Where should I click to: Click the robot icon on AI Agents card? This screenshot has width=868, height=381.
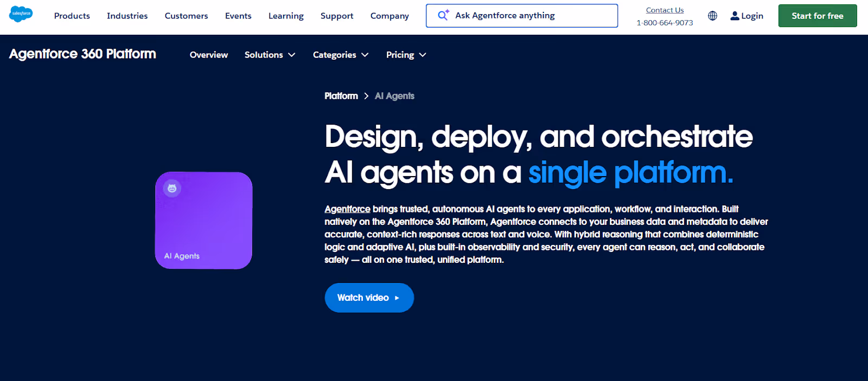pos(172,188)
